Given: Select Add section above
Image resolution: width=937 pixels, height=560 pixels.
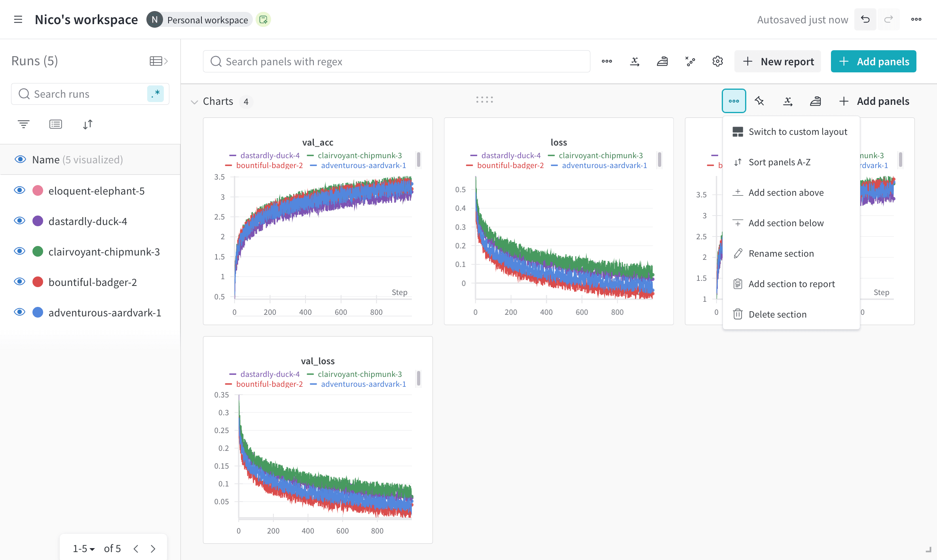Looking at the screenshot, I should (791, 193).
